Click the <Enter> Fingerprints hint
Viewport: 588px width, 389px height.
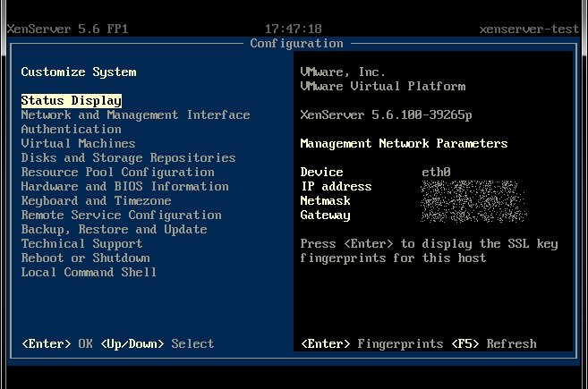click(x=372, y=343)
